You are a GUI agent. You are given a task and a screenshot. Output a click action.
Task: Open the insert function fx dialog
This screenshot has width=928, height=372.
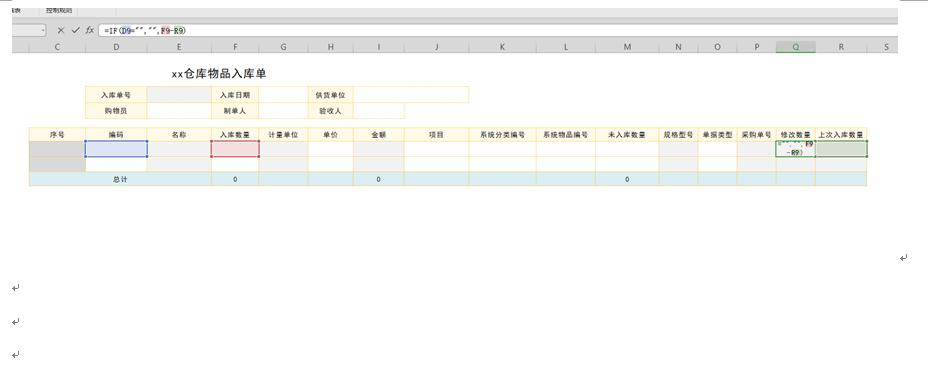[x=90, y=30]
